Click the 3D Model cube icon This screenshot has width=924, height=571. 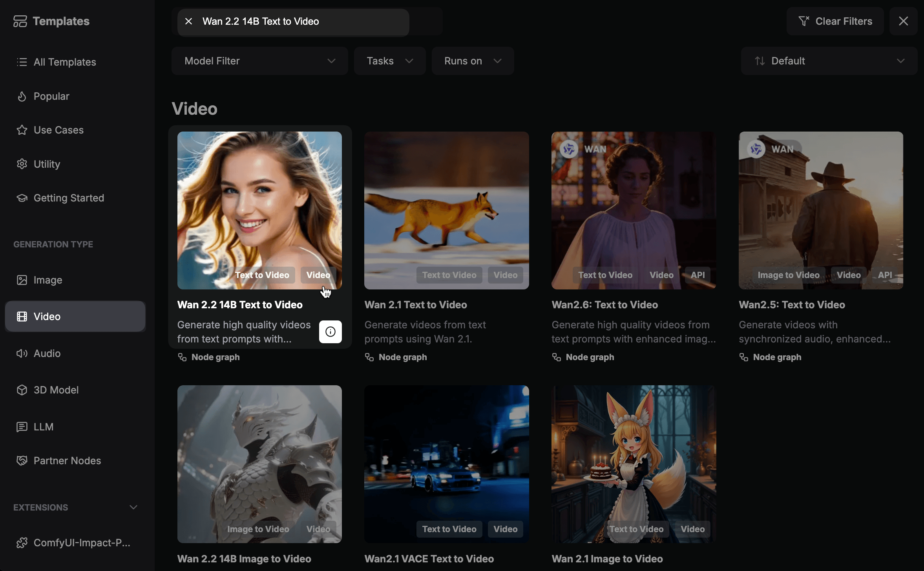tap(22, 390)
